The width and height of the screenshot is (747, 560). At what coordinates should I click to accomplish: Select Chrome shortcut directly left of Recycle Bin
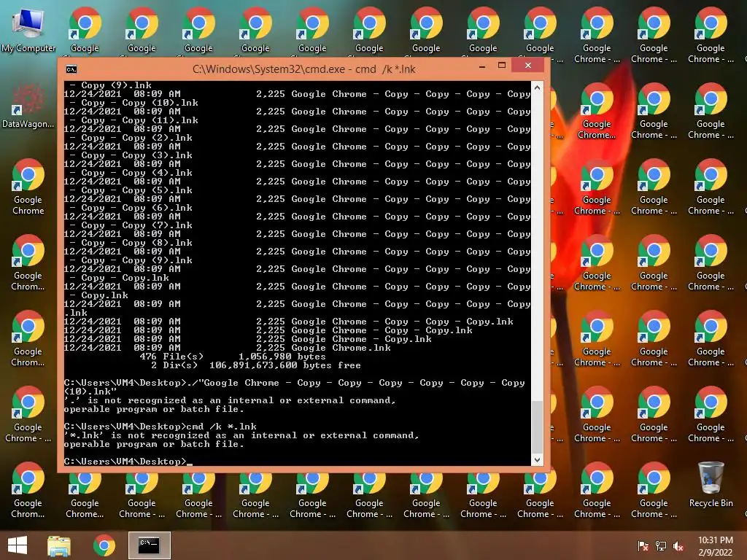[x=654, y=491]
